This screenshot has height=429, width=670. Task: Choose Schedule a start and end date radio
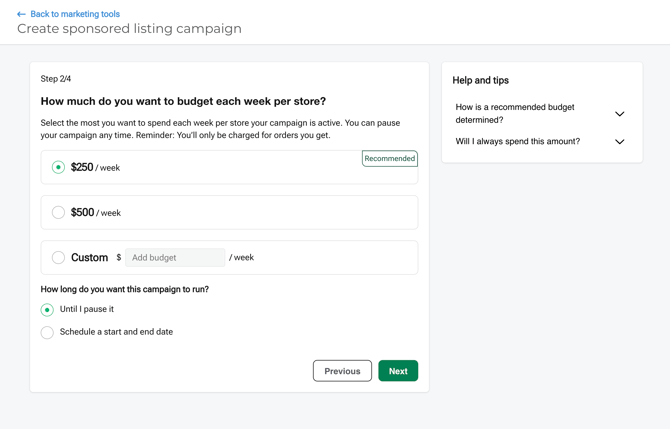[47, 332]
